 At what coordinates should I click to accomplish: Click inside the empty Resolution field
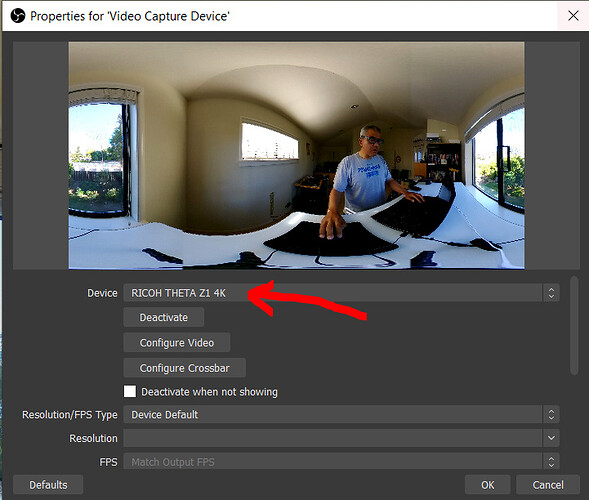coord(333,438)
